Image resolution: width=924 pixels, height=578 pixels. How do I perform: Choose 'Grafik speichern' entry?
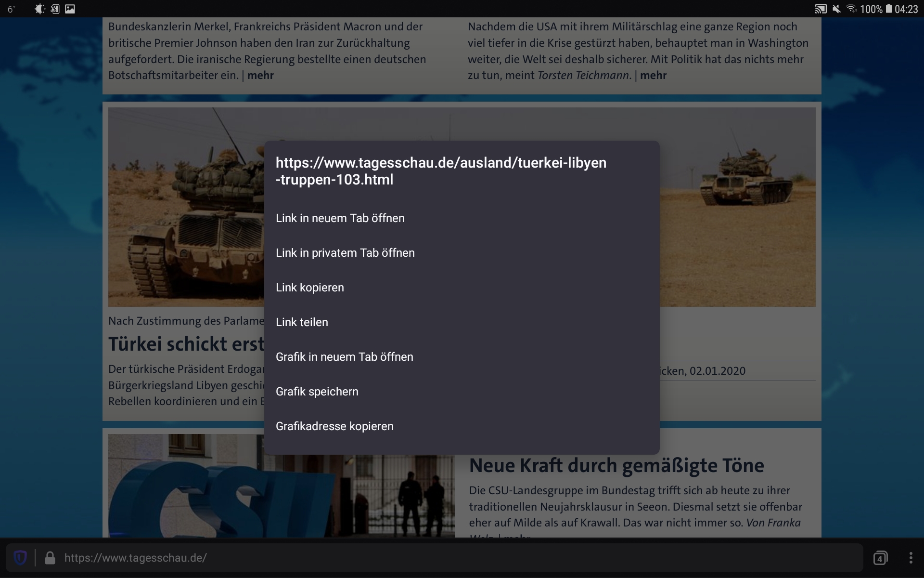coord(317,392)
